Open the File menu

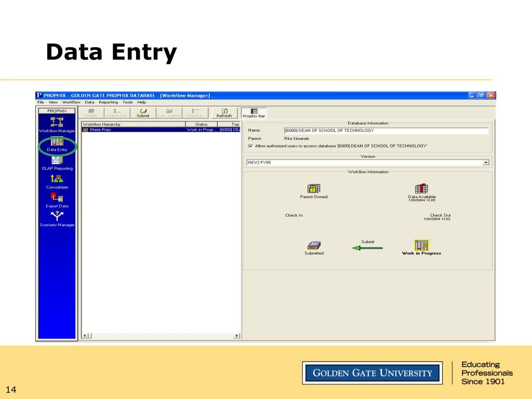click(41, 102)
